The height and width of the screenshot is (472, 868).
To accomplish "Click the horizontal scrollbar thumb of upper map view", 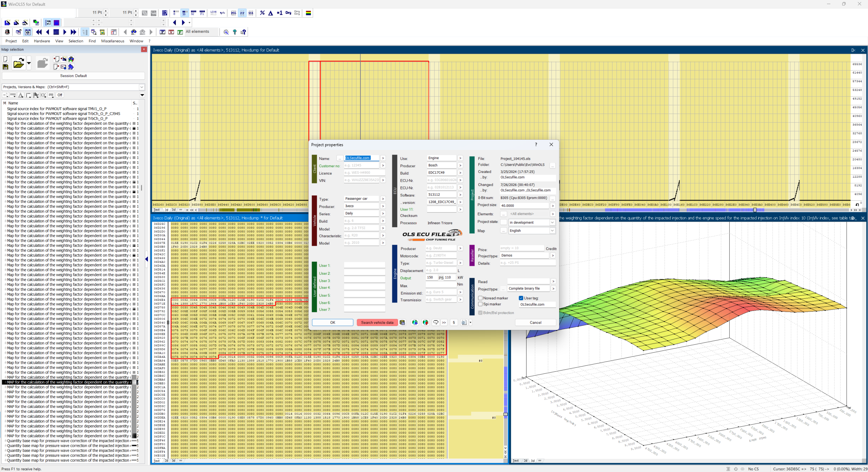I will point(755,210).
